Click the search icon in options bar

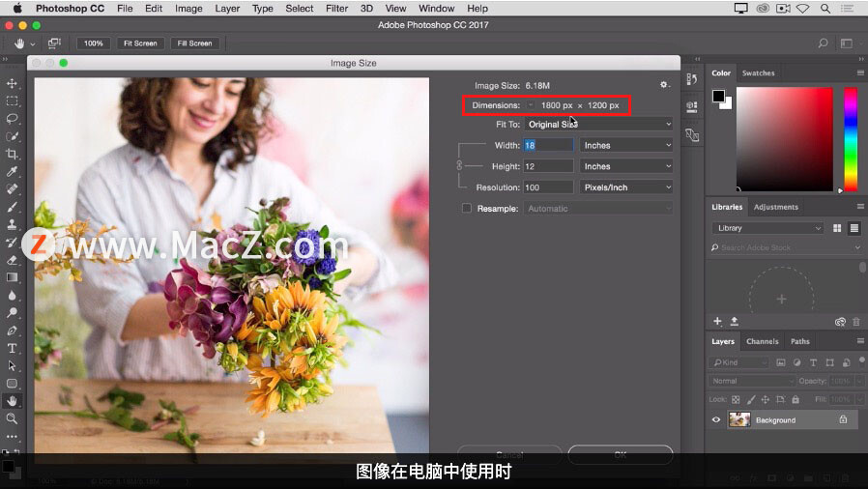[824, 43]
